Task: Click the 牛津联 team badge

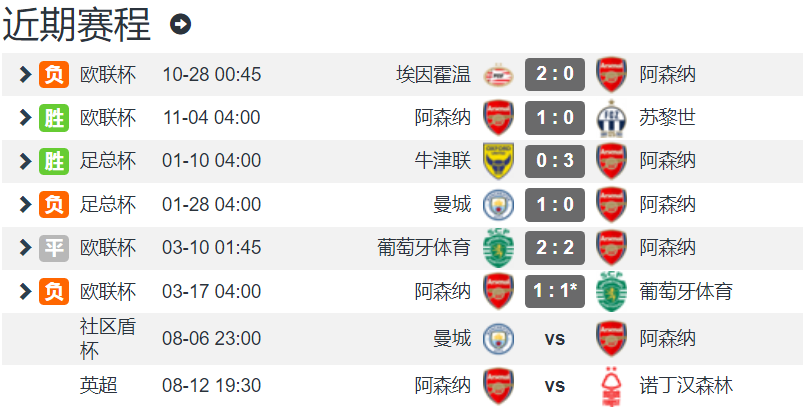Action: pos(497,161)
